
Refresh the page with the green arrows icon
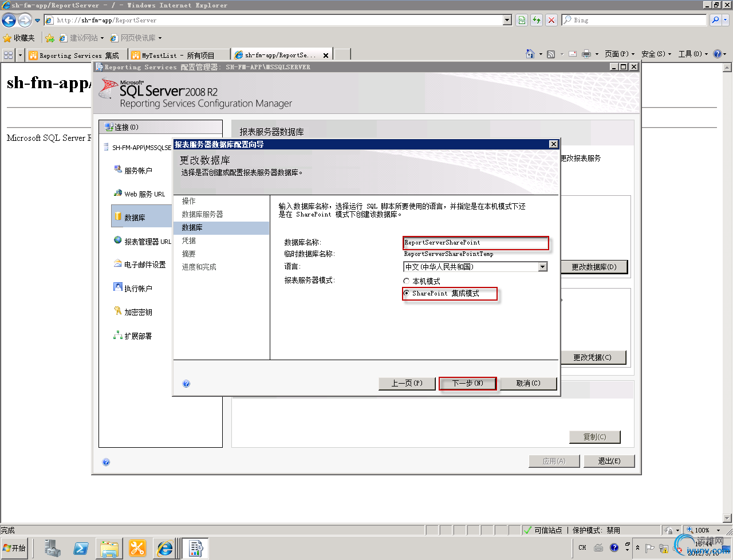pos(537,20)
